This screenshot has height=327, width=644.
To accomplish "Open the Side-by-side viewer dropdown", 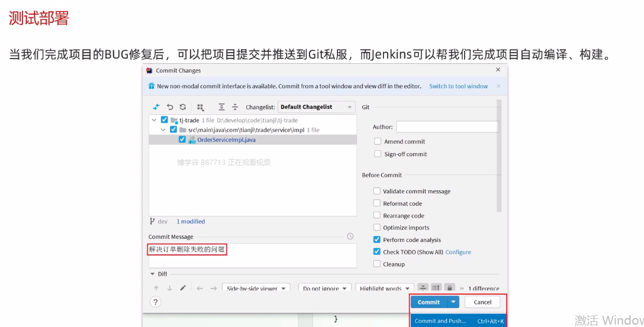I will (256, 288).
